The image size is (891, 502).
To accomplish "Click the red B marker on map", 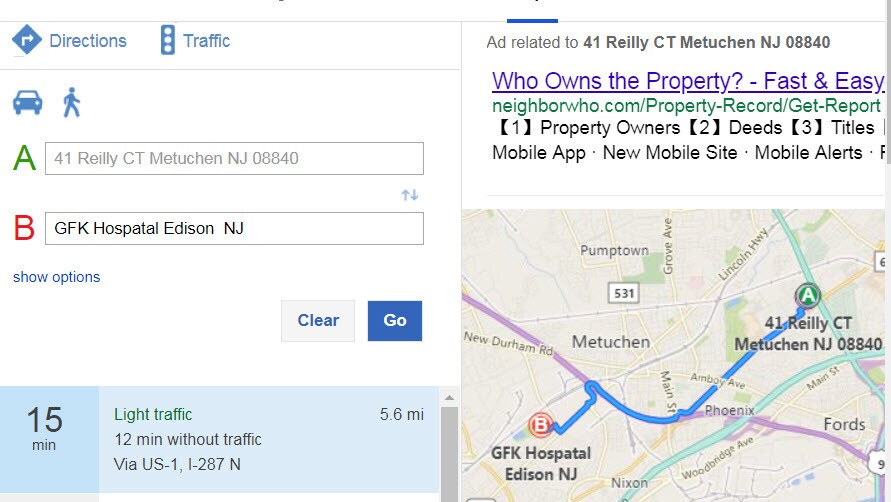I will [x=540, y=425].
